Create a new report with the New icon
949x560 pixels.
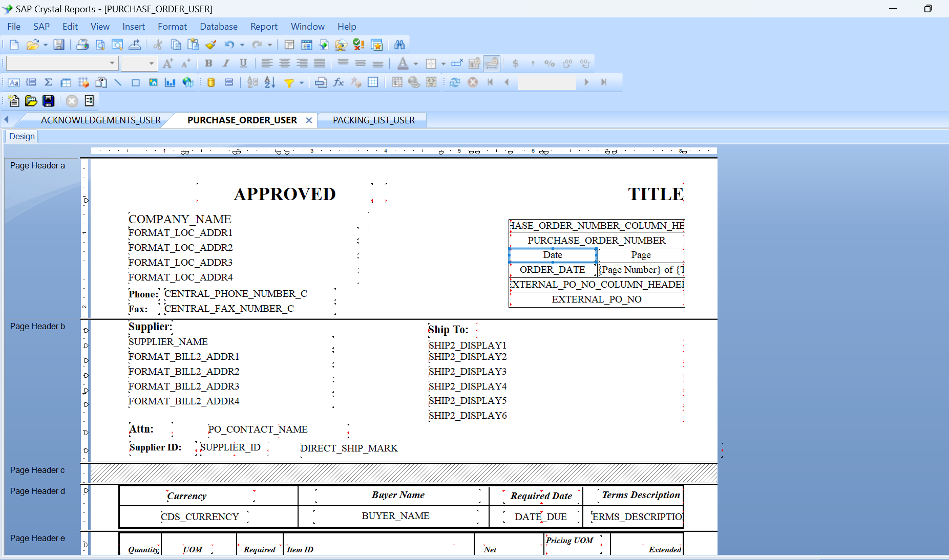(x=14, y=45)
